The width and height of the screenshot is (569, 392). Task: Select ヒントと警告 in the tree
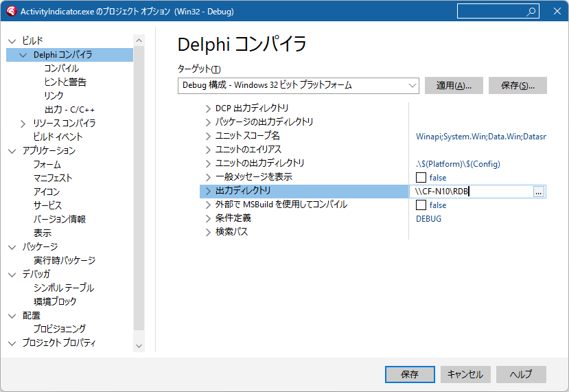65,82
